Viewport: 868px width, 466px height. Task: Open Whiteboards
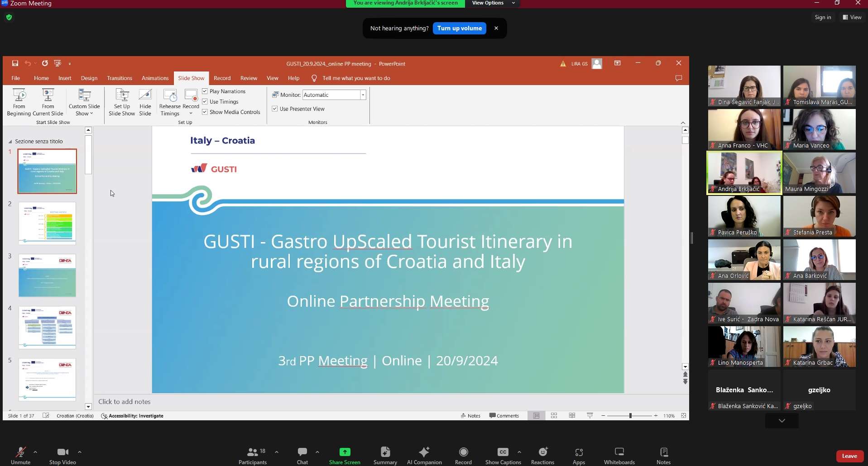coord(619,456)
